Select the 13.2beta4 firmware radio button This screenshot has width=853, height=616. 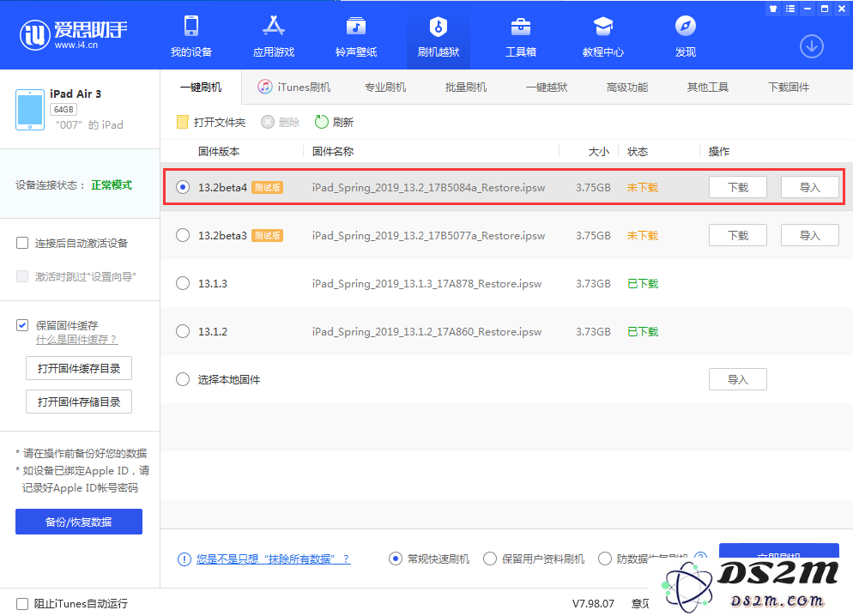pyautogui.click(x=183, y=187)
